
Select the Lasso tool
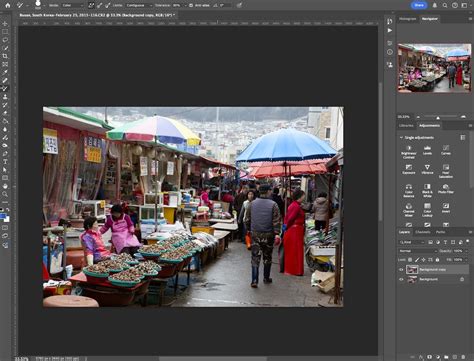(5, 40)
